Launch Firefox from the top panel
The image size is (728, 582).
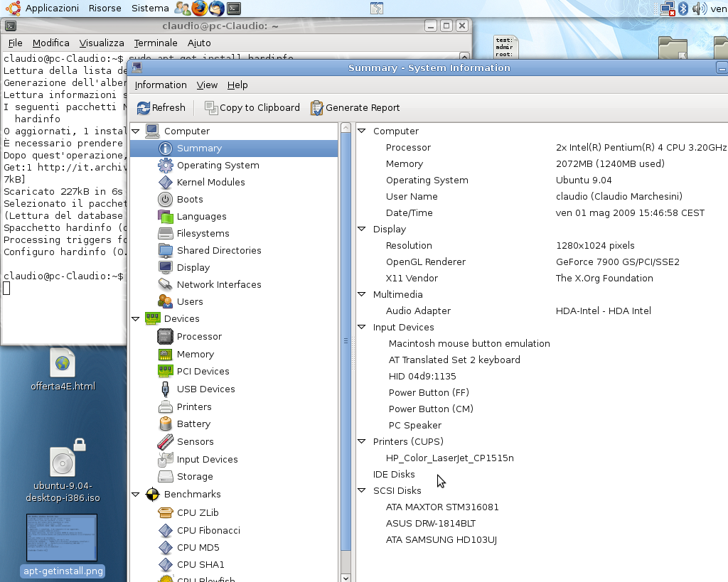(x=200, y=8)
